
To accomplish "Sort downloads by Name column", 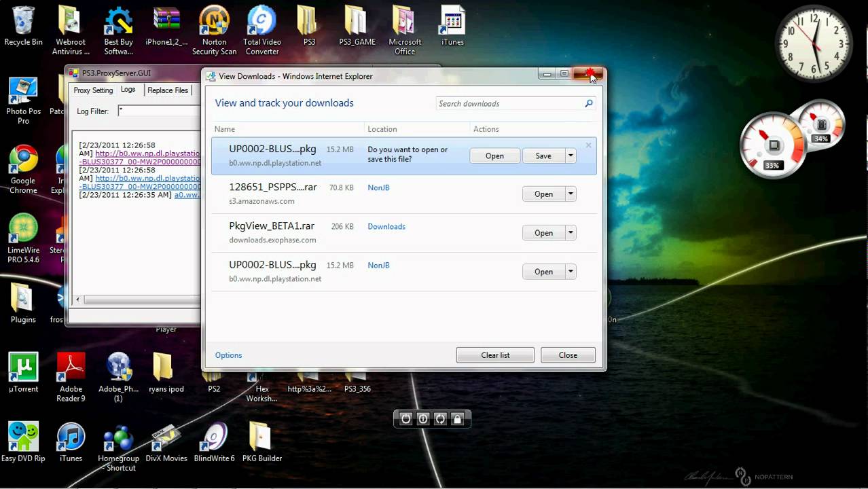I will [x=225, y=129].
